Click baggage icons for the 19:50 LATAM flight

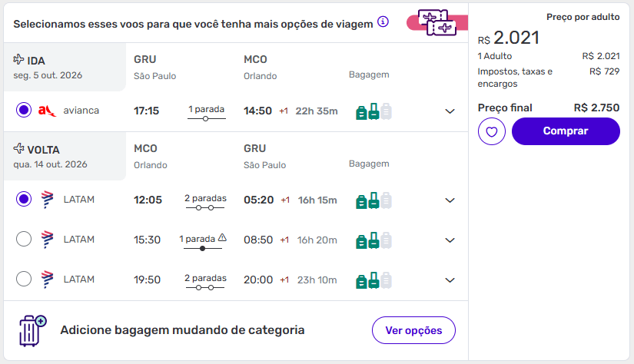click(373, 280)
